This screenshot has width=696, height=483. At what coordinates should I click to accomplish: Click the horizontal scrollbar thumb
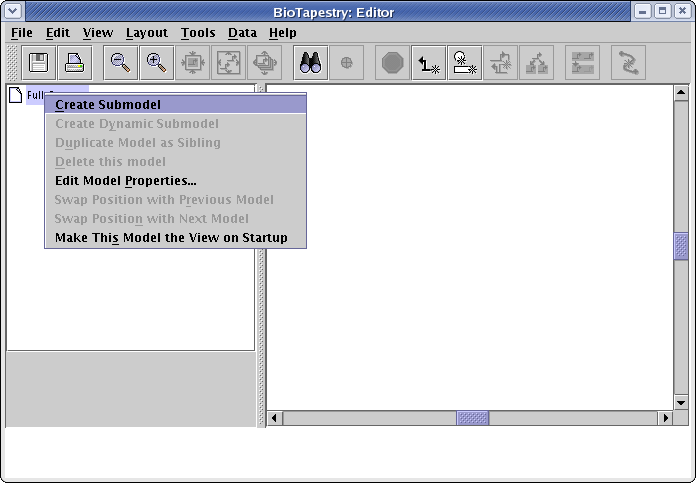coord(473,418)
